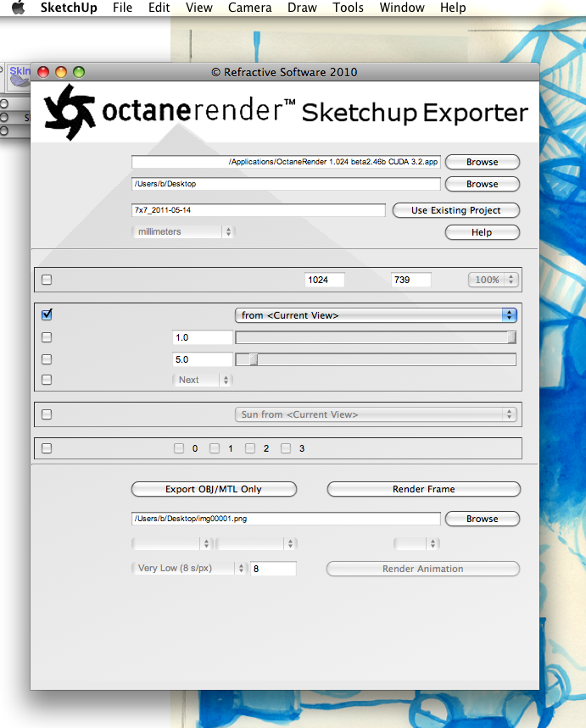
Task: Click the 7x7_2011-05-14 project name field
Action: click(x=259, y=210)
